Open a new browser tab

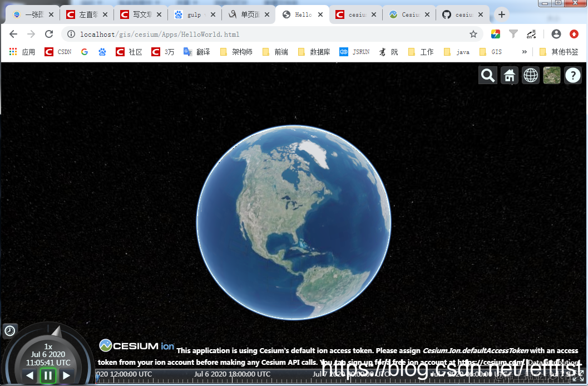502,14
